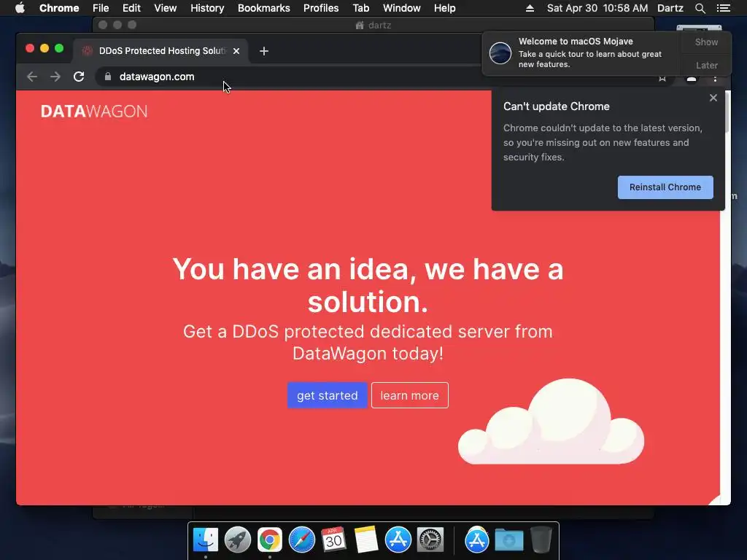Open Notification Center from the menu bar
This screenshot has width=747, height=560.
(723, 8)
